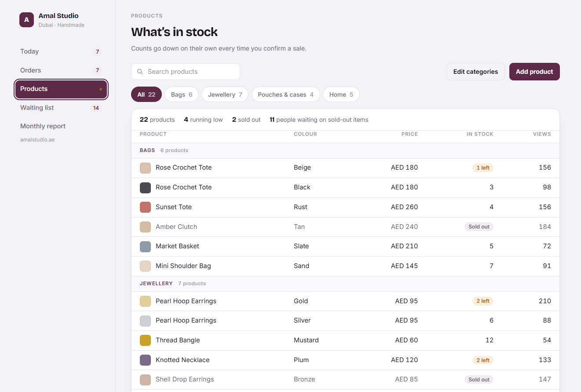Click the Waiting list 14 badge
The width and height of the screenshot is (581, 392).
tap(96, 108)
